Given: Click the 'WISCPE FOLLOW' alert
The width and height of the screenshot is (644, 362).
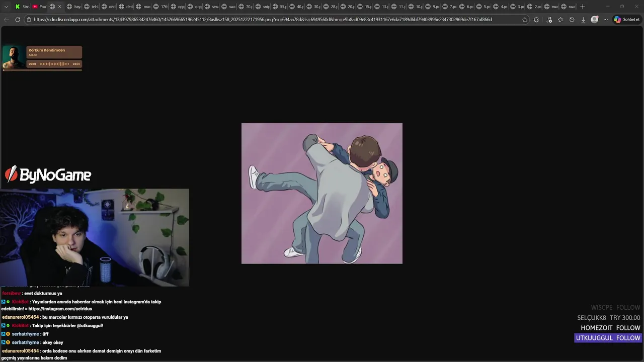Looking at the screenshot, I should (x=615, y=307).
